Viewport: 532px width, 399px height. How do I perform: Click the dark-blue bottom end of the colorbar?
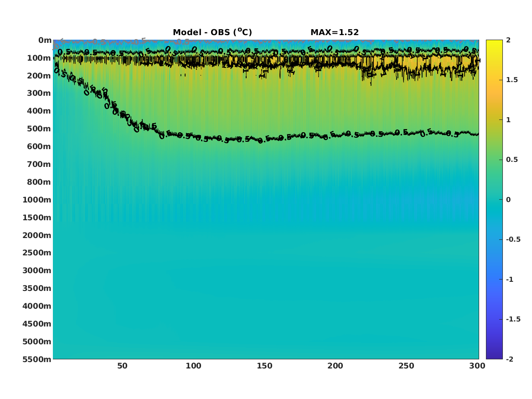click(x=494, y=356)
